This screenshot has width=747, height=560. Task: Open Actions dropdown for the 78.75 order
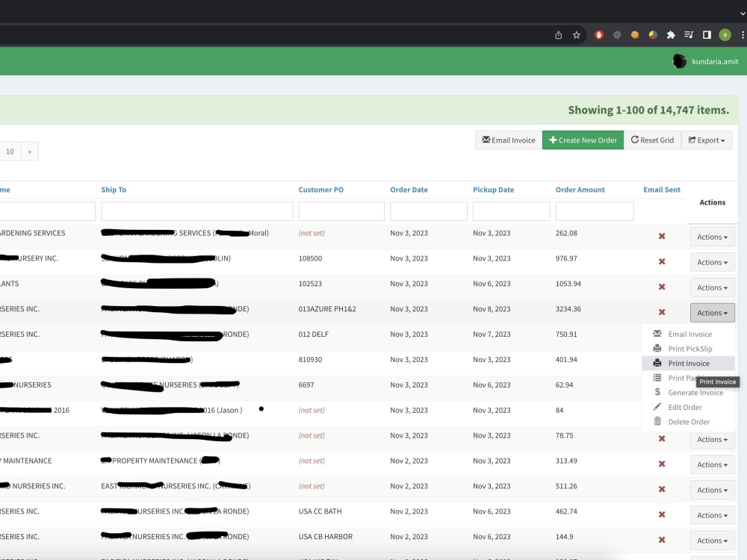click(x=712, y=440)
